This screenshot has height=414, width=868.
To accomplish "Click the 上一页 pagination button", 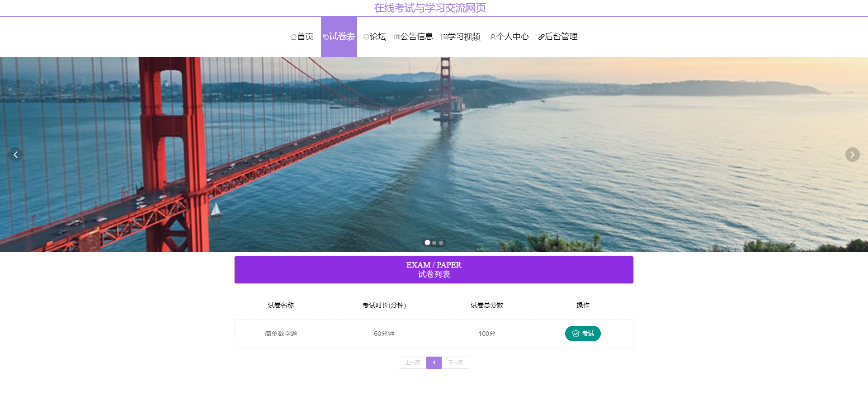I will pos(412,362).
